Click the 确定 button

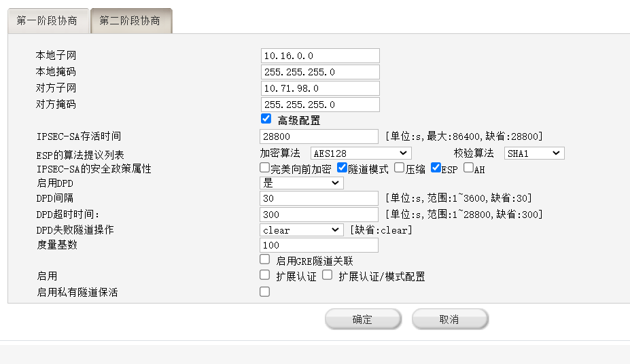point(362,319)
